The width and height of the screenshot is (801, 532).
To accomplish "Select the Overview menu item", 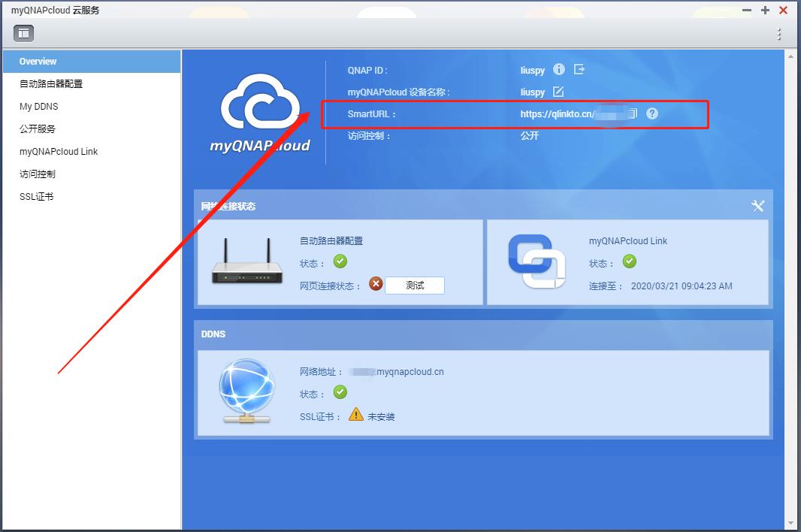I will (x=92, y=62).
